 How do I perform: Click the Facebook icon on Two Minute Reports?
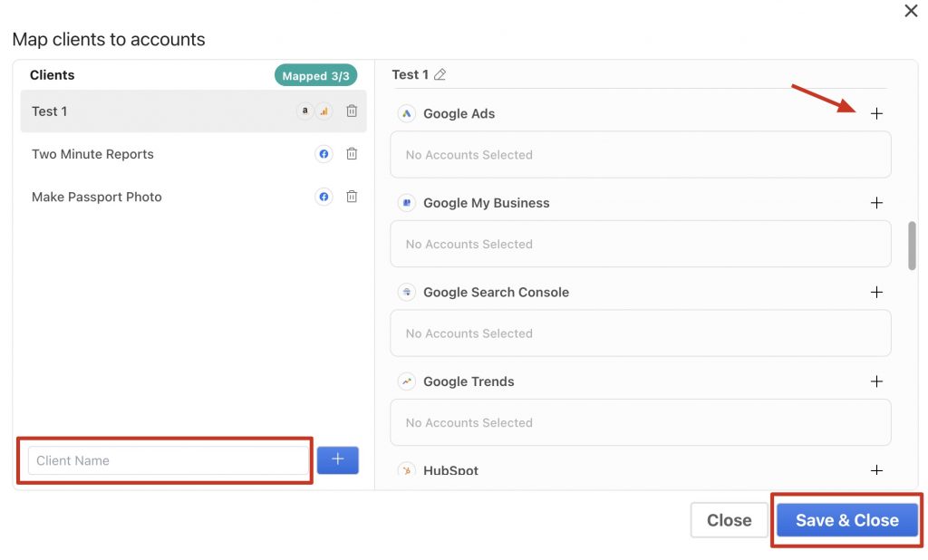[324, 154]
